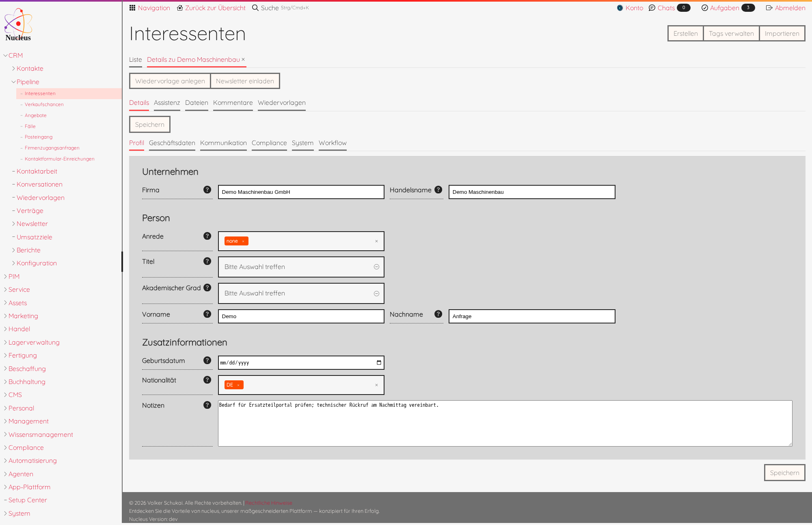Remove the 'DE' nationality tag

pyautogui.click(x=238, y=385)
